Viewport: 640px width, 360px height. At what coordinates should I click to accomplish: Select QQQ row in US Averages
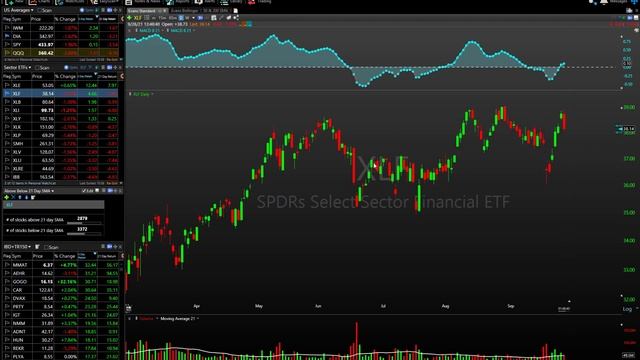click(x=61, y=53)
